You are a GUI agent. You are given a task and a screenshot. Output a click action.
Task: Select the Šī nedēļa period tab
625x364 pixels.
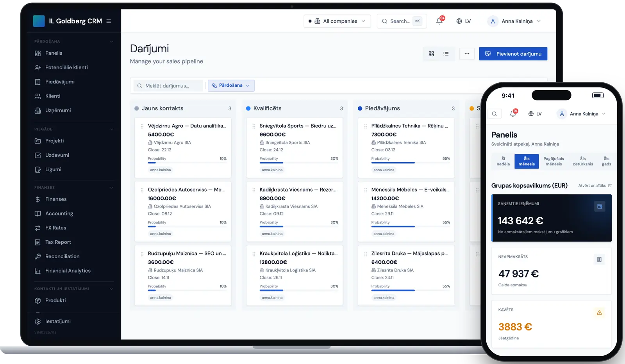pos(503,162)
